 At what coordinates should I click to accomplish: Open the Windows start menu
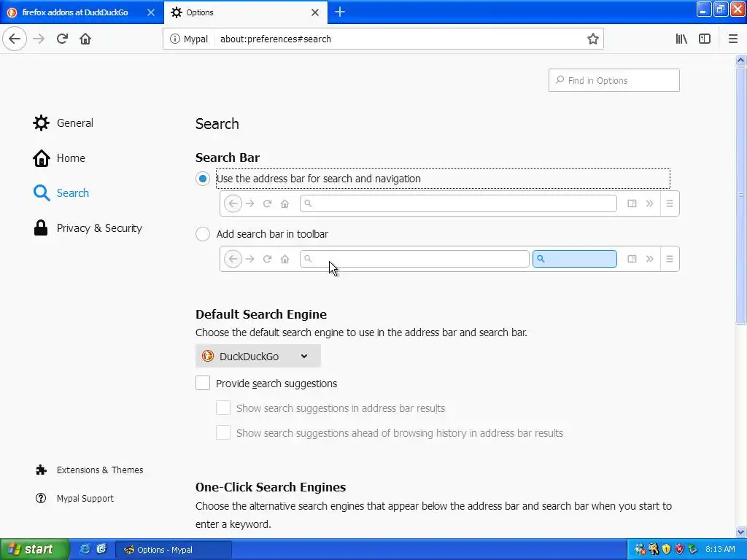click(34, 549)
